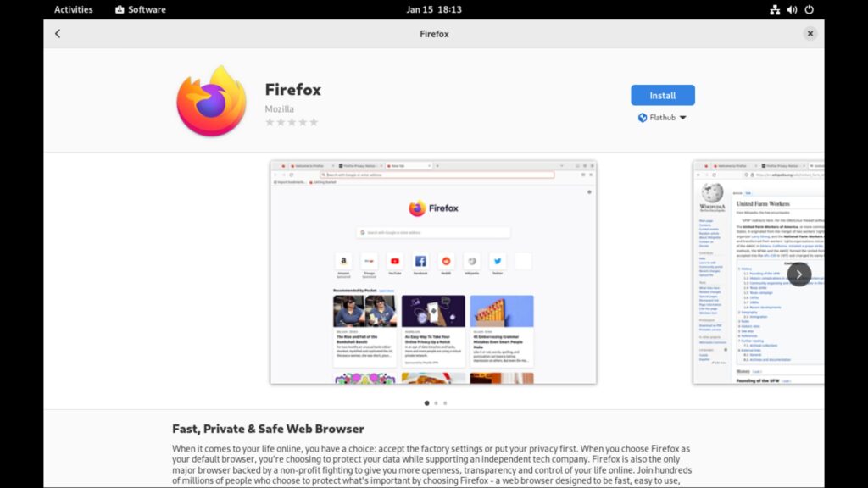Open the power menu icon
Image resolution: width=868 pixels, height=488 pixels.
(809, 9)
